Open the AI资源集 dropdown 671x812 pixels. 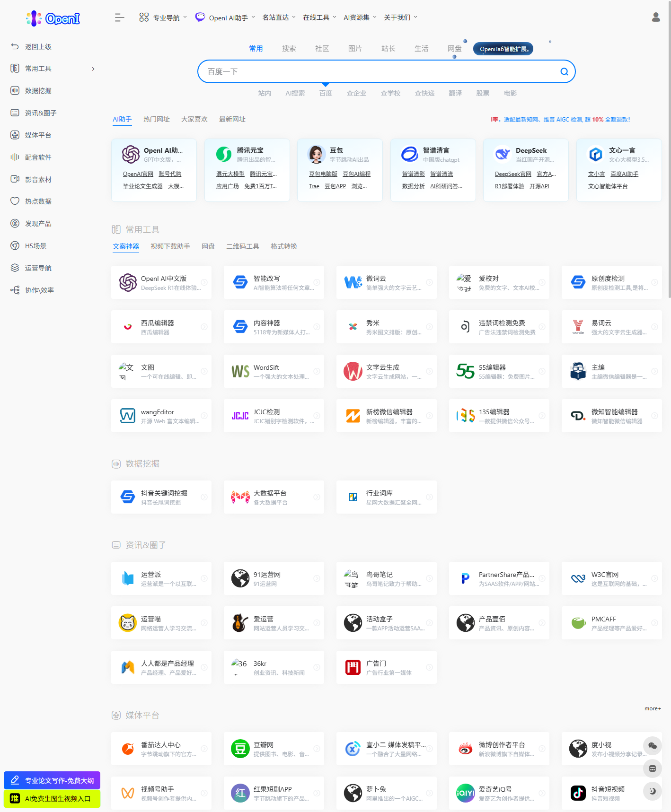click(x=360, y=17)
